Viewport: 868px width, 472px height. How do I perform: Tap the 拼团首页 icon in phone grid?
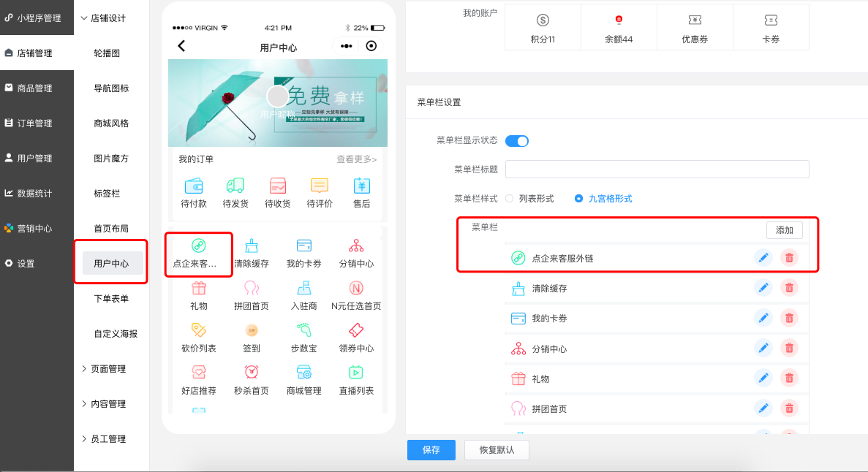252,288
